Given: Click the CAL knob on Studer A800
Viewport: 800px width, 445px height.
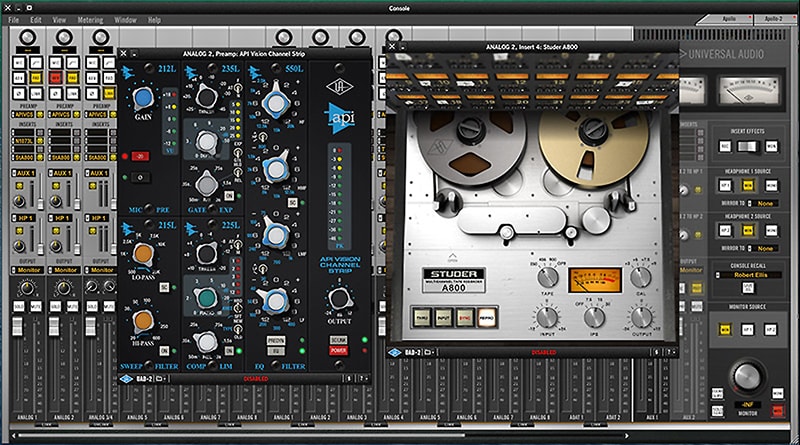Looking at the screenshot, I should [x=641, y=277].
